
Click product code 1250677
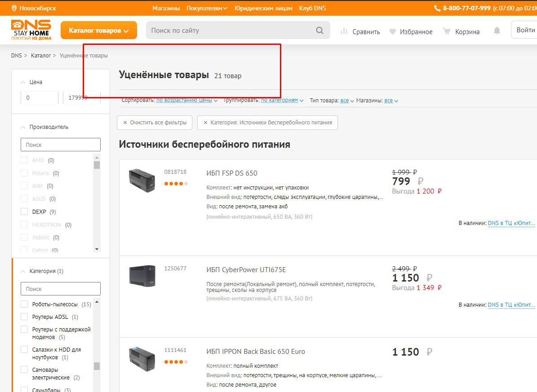pyautogui.click(x=175, y=269)
